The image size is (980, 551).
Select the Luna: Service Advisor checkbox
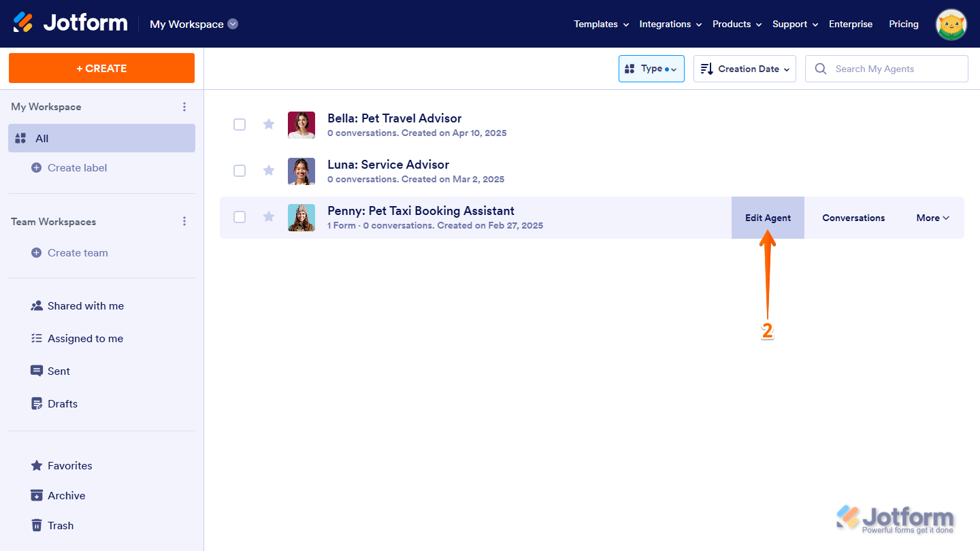[x=240, y=171]
